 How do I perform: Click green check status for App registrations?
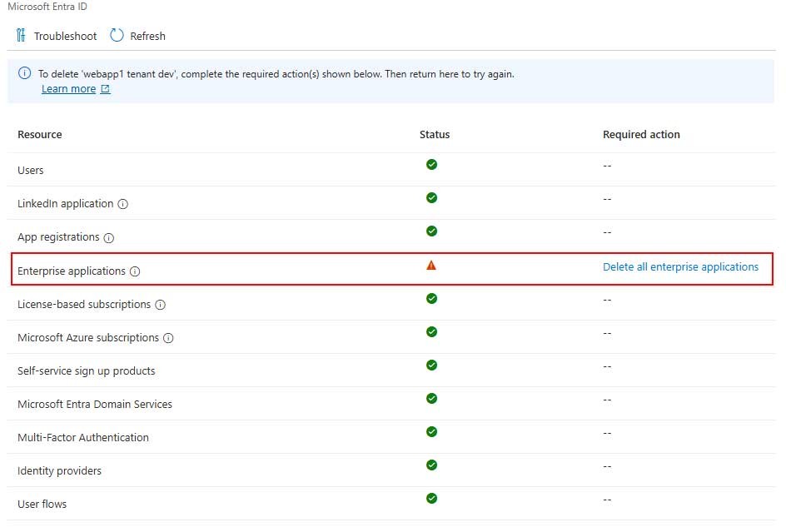coord(431,231)
